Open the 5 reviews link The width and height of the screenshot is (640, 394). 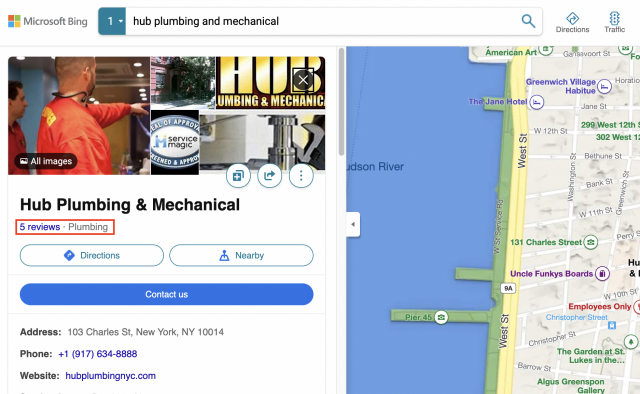[40, 227]
